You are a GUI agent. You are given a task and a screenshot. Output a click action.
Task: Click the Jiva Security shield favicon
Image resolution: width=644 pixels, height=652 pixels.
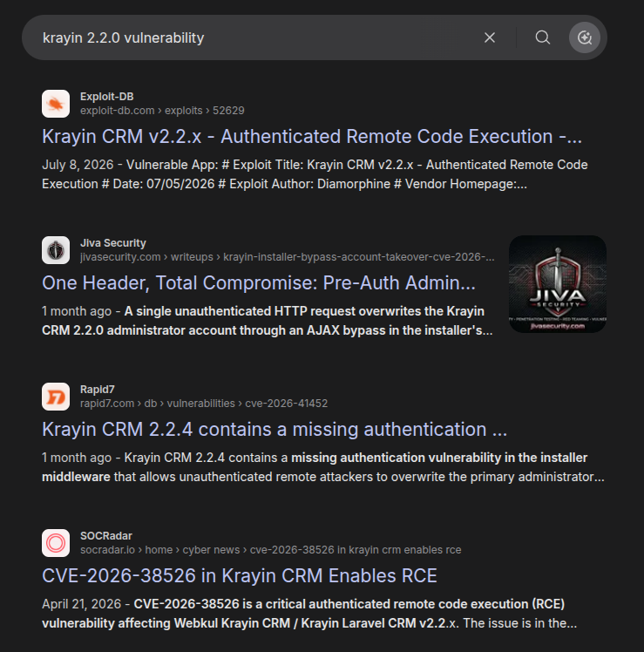click(x=56, y=250)
